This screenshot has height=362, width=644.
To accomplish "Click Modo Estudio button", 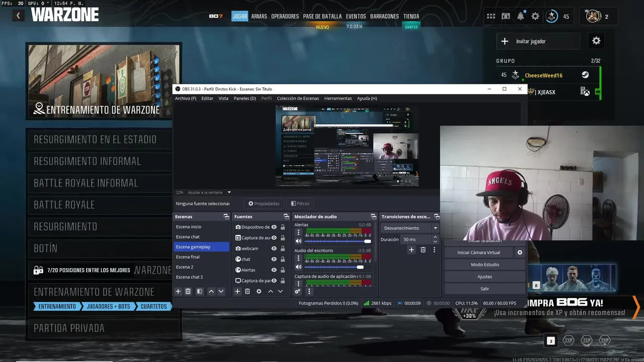I will click(x=485, y=264).
